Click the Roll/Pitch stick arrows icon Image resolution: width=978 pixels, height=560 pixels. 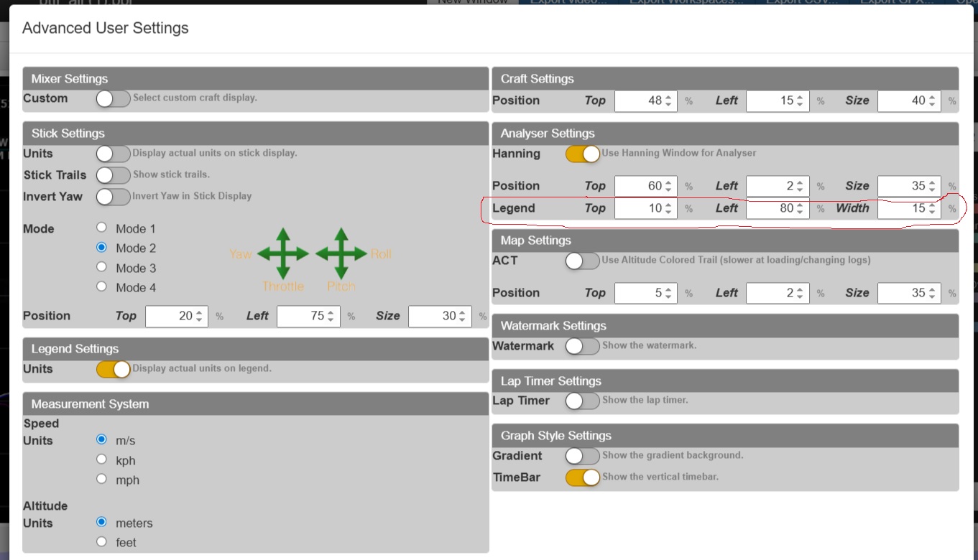tap(341, 253)
